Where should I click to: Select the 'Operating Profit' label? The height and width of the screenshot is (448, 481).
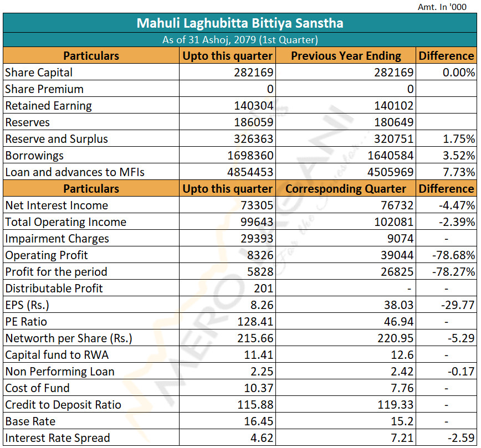pos(47,255)
